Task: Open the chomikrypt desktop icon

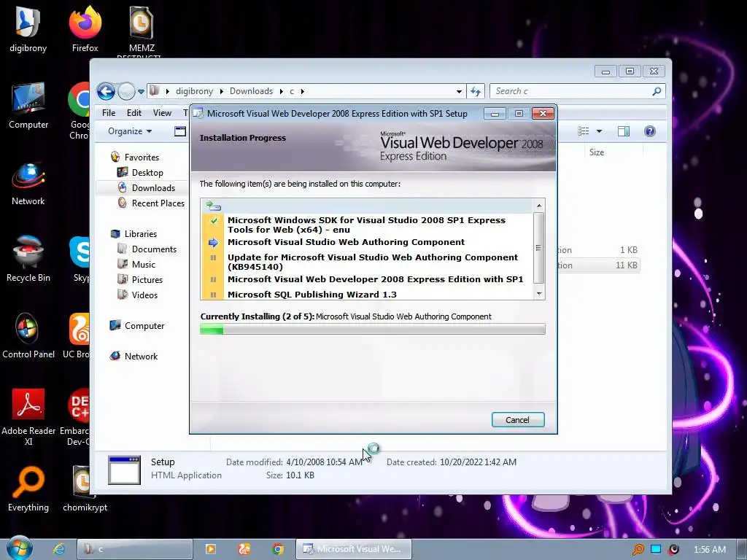Action: tap(85, 489)
